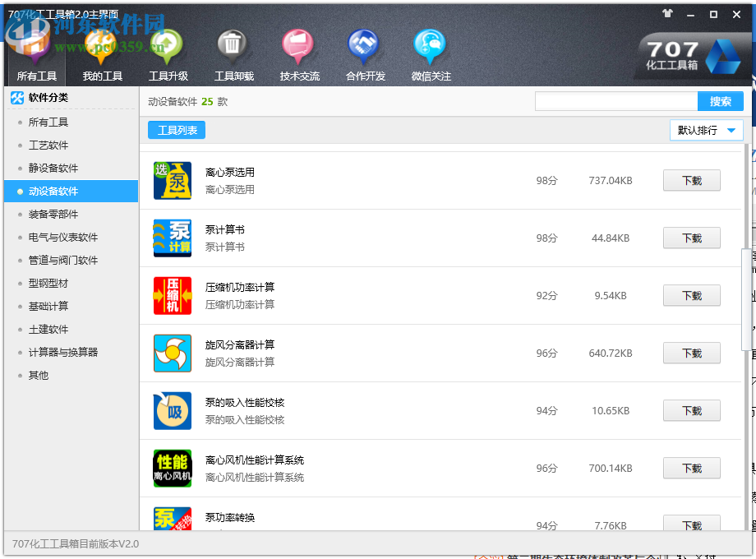The image size is (756, 559).
Task: Click the 泵计算书 app icon
Action: click(x=172, y=238)
